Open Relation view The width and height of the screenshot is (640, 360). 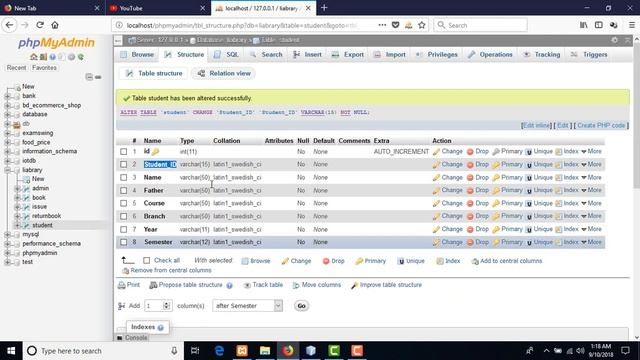(x=224, y=73)
